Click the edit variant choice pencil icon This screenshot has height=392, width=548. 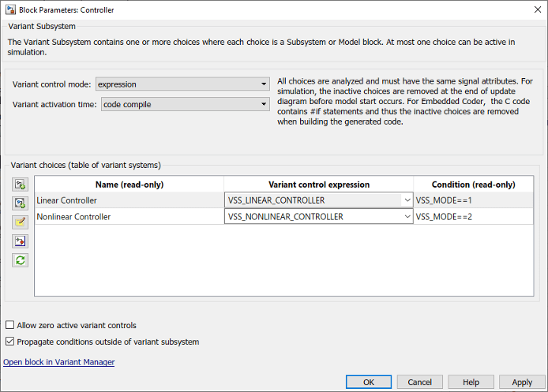pos(20,222)
